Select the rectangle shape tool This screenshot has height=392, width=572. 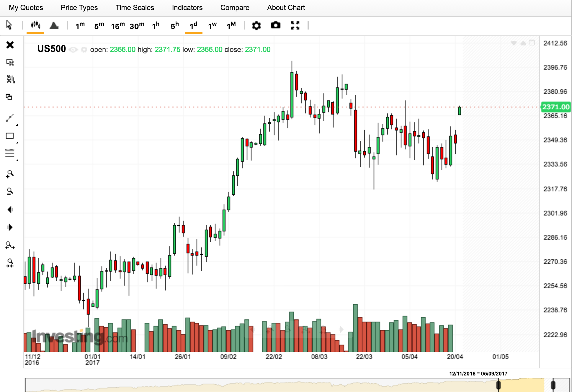(x=10, y=136)
